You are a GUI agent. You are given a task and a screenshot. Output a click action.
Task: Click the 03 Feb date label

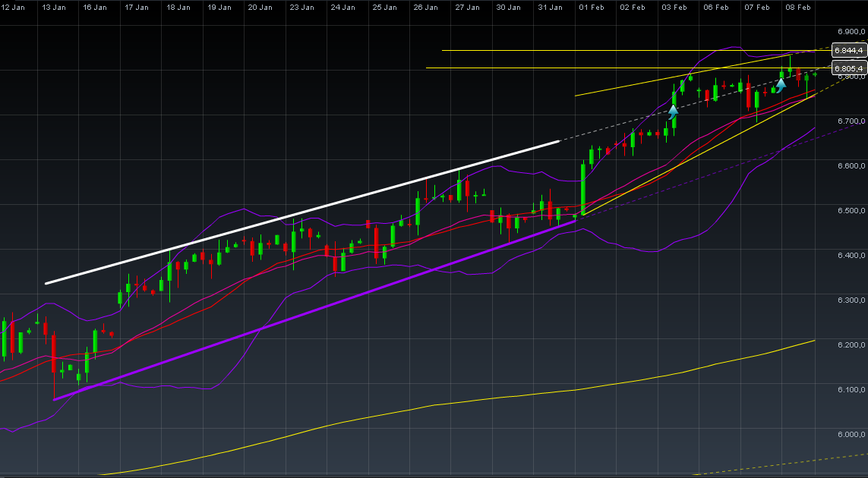tap(674, 7)
